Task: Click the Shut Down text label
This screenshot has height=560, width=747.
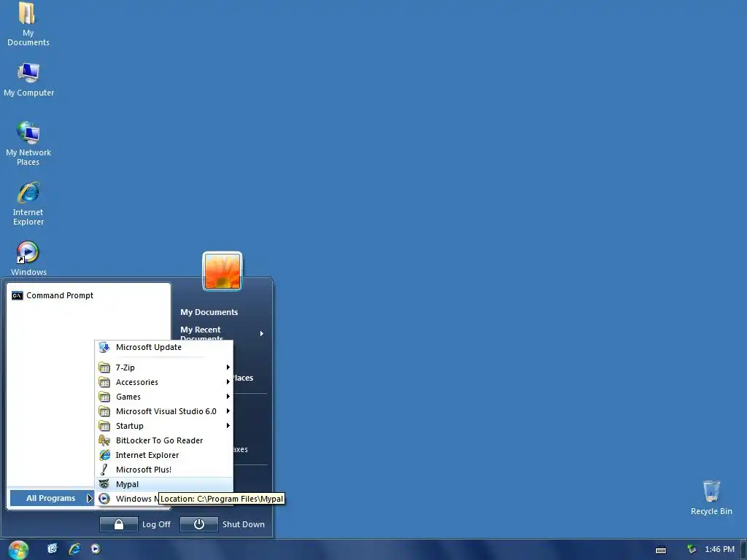Action: click(244, 524)
